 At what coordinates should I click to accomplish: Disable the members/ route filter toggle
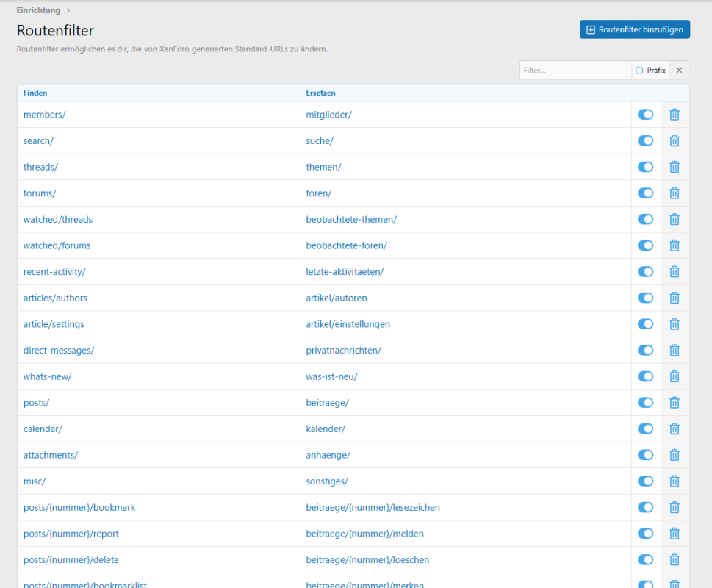tap(645, 115)
